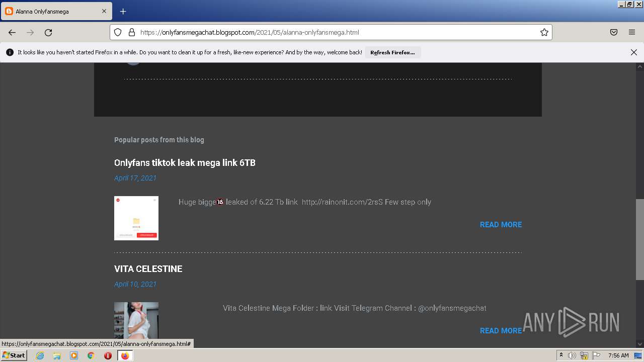Click the Huge biggest leaked 6.22 Tb snippet

point(305,202)
